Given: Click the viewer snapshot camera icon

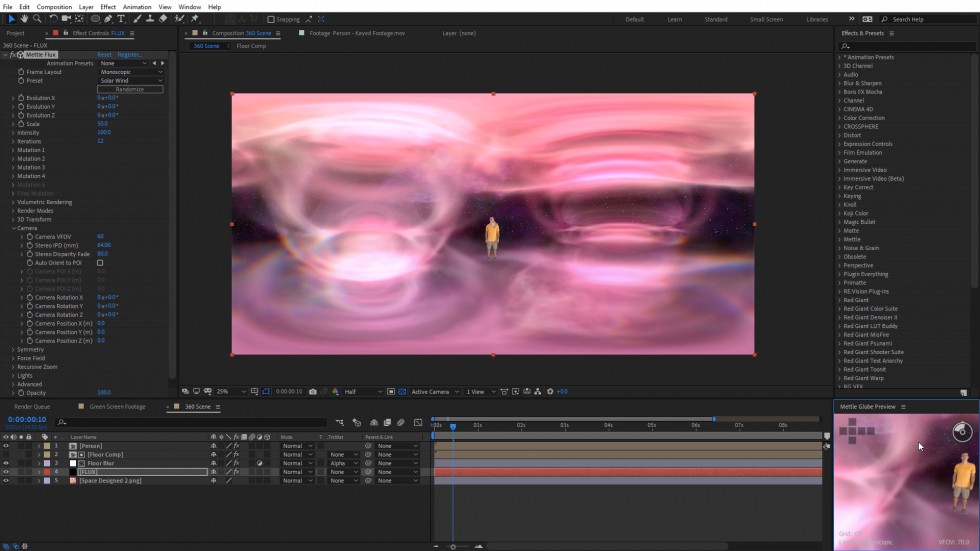Looking at the screenshot, I should coord(313,392).
